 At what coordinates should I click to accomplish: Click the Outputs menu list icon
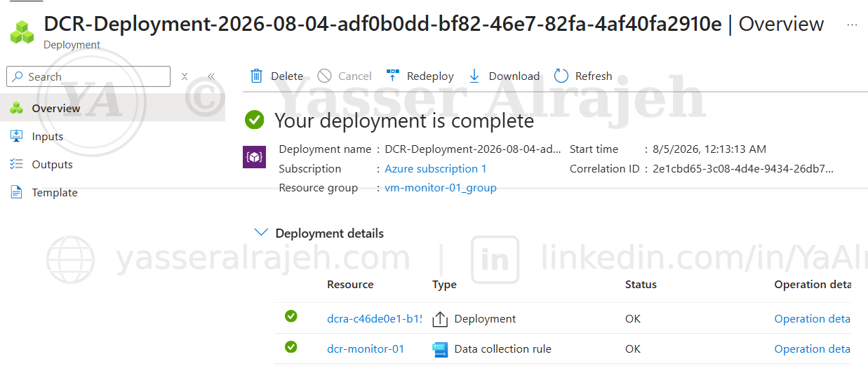tap(17, 164)
